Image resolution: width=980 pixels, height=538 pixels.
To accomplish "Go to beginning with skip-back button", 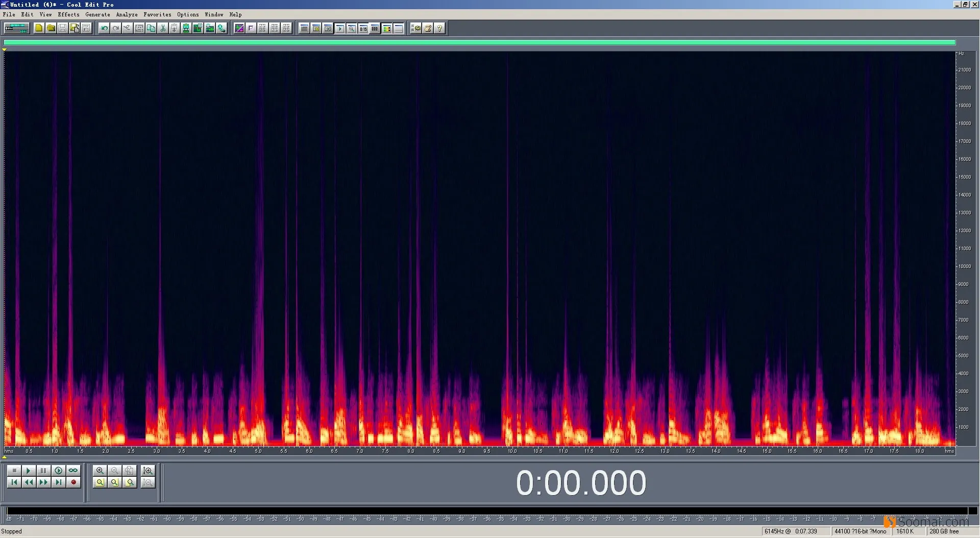I will (14, 482).
